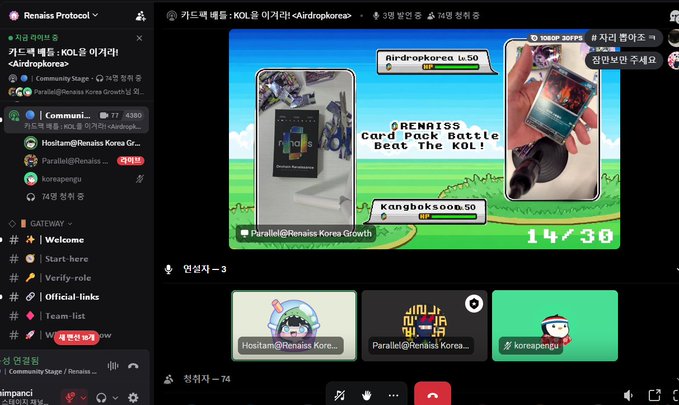
Task: Select koreapengu in the sidebar speaker list
Action: point(61,179)
